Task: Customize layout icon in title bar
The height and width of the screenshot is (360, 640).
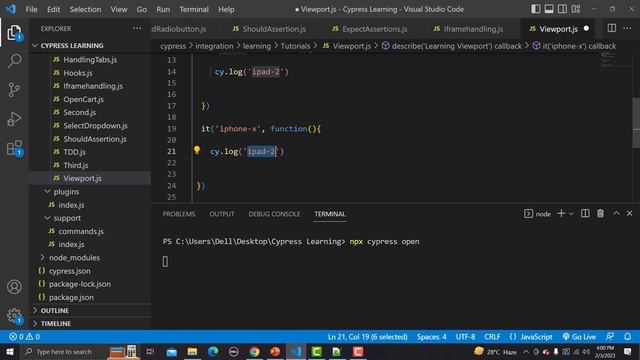Action: tap(576, 9)
